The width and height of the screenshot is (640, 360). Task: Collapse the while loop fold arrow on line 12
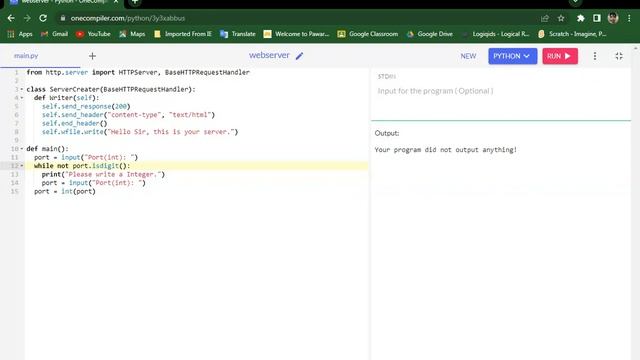coord(22,166)
